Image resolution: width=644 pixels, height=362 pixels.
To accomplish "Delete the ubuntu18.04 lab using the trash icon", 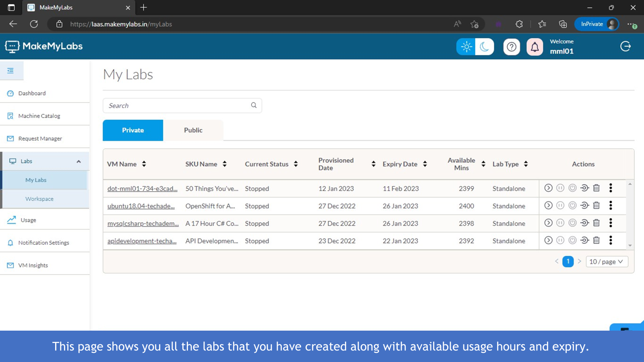I will click(597, 206).
